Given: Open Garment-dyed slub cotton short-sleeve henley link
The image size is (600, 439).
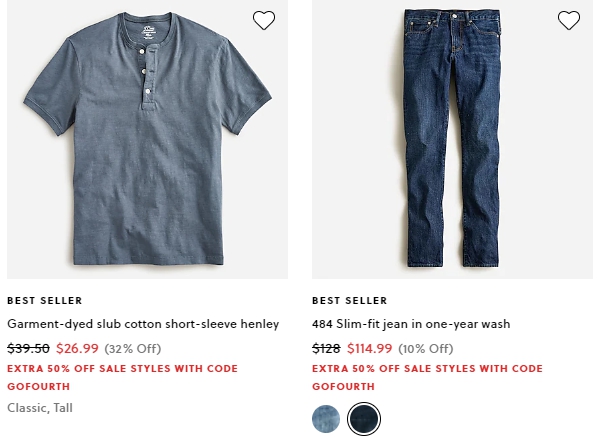Looking at the screenshot, I should coord(143,324).
